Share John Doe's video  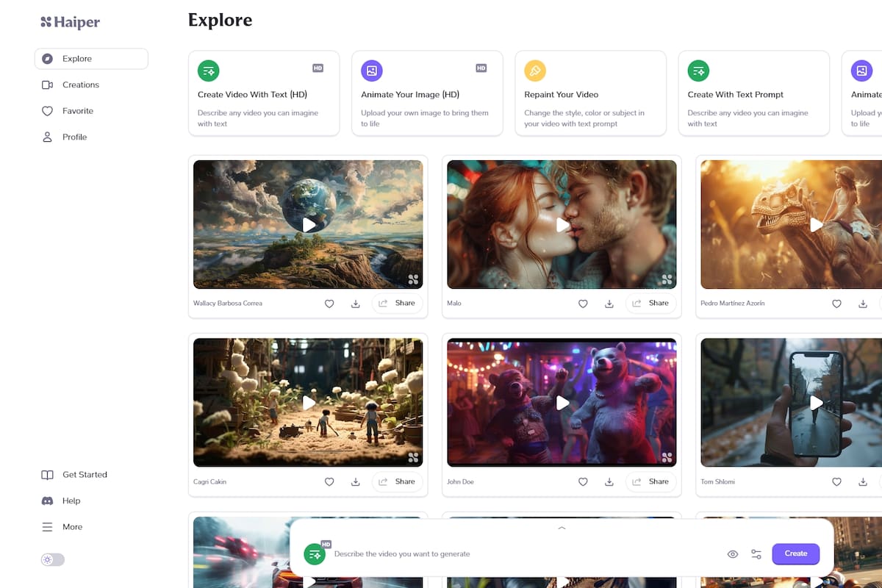[650, 481]
